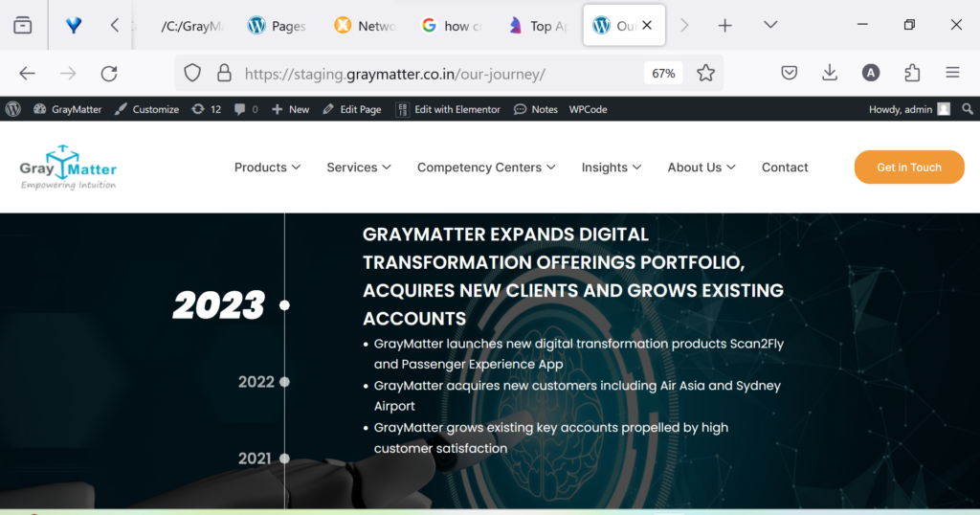Expand the Competency Centers dropdown
The width and height of the screenshot is (980, 515).
click(x=485, y=168)
